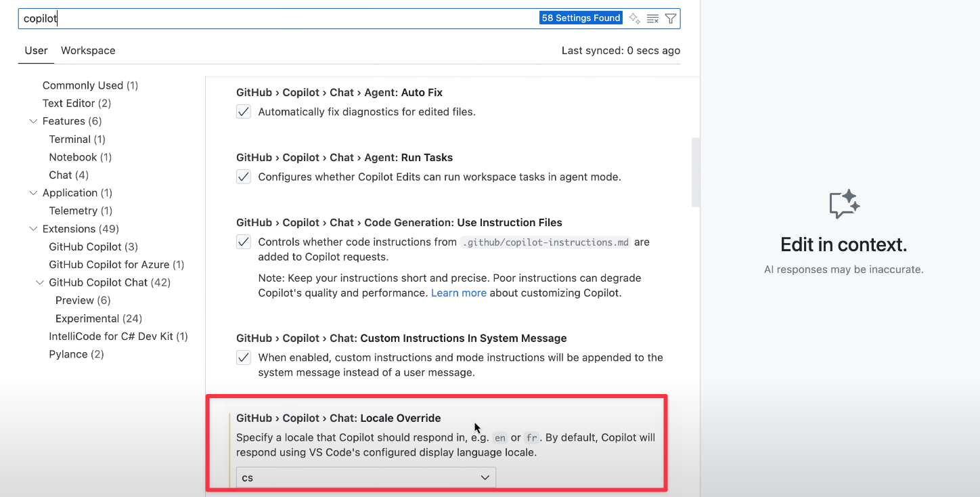Disable Use Instruction Files checkbox

(244, 242)
